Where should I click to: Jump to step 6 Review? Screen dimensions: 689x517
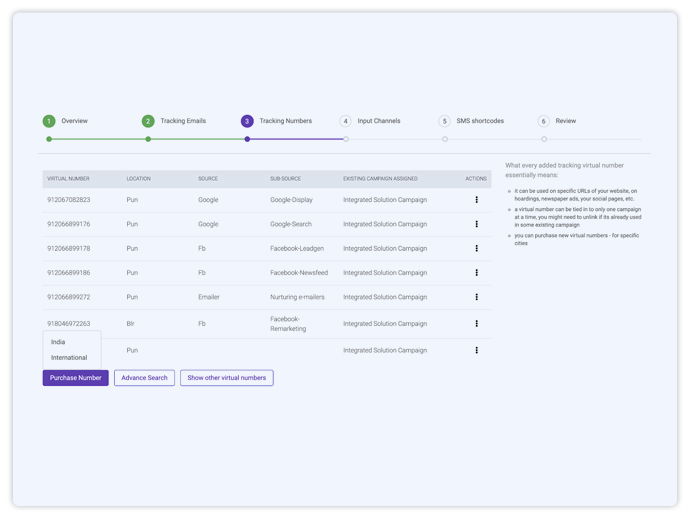(557, 121)
